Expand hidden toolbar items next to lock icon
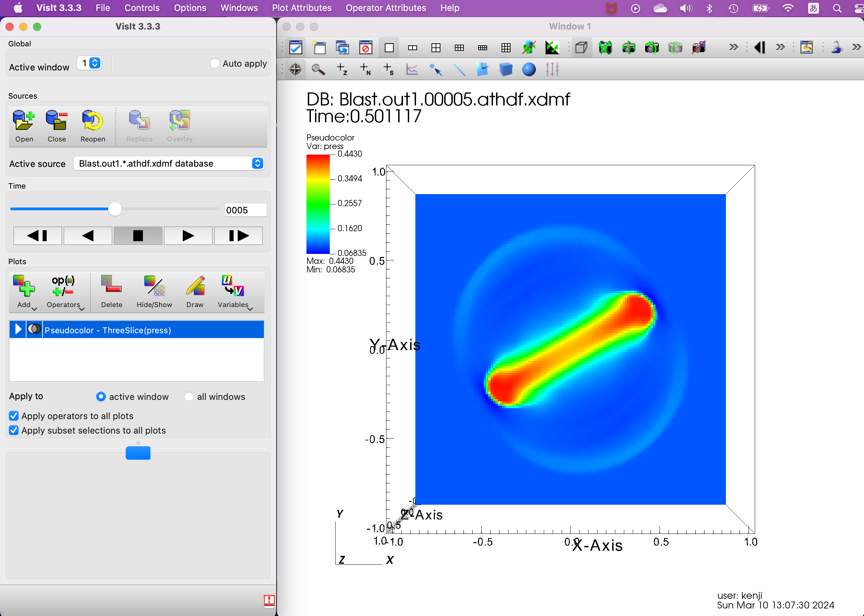Screen dimensions: 864x616 856,47
